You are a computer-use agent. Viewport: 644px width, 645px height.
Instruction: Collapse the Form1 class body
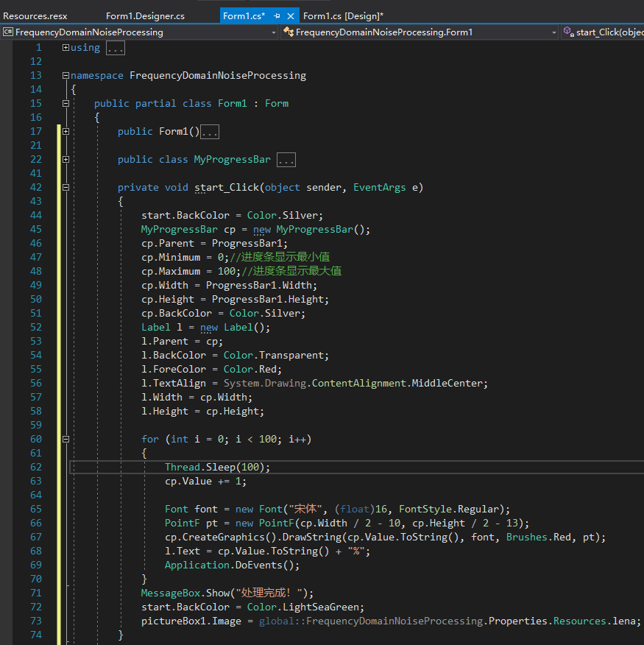click(x=66, y=103)
